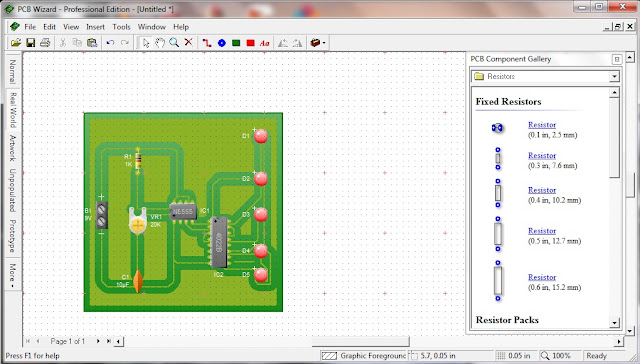Image resolution: width=640 pixels, height=364 pixels.
Task: Click the Print toolbar icon
Action: [x=45, y=42]
